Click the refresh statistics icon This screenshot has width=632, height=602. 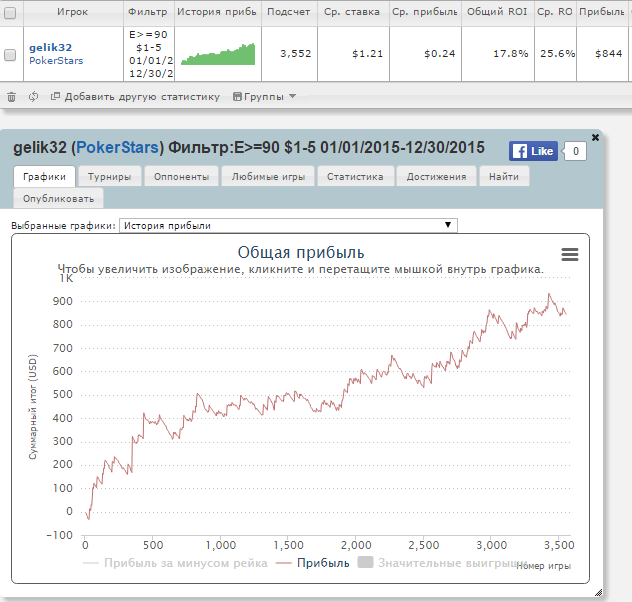[x=33, y=97]
